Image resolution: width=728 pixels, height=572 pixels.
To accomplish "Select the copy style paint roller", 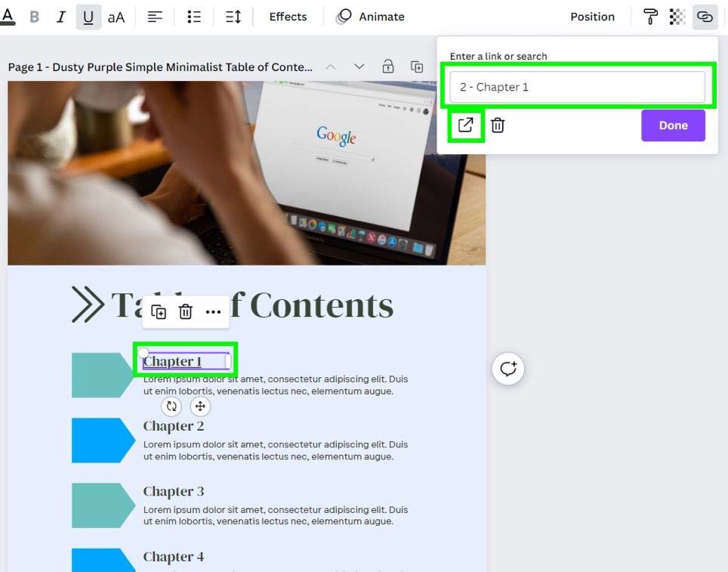I will [650, 17].
